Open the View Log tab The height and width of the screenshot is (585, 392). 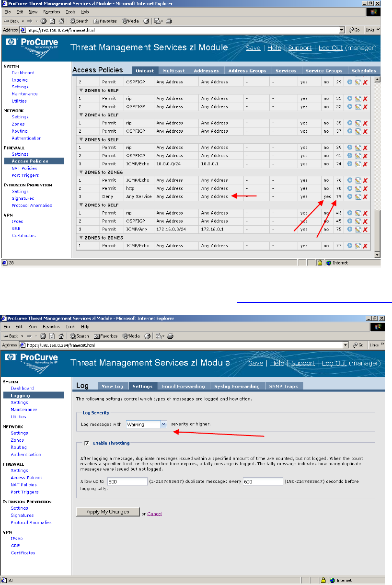(x=113, y=386)
